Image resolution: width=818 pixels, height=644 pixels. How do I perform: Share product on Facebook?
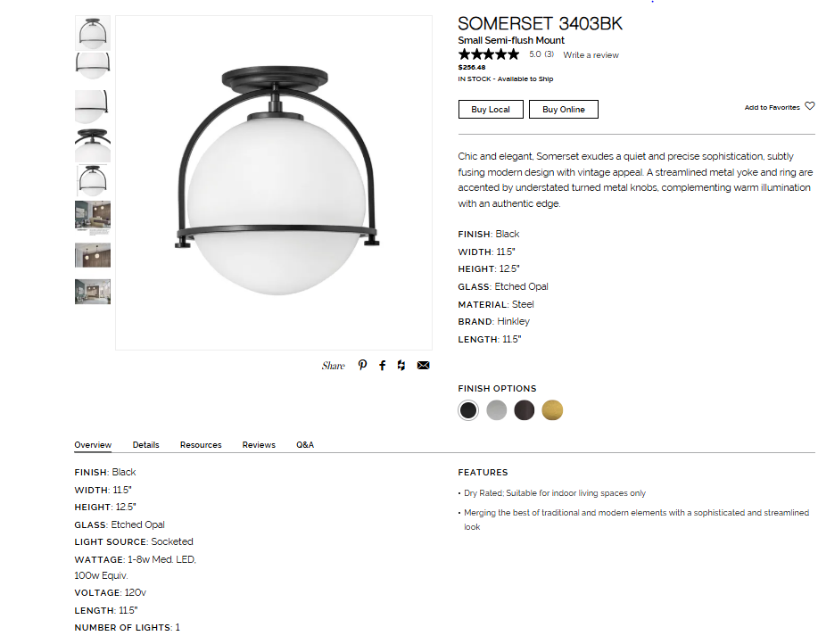383,366
